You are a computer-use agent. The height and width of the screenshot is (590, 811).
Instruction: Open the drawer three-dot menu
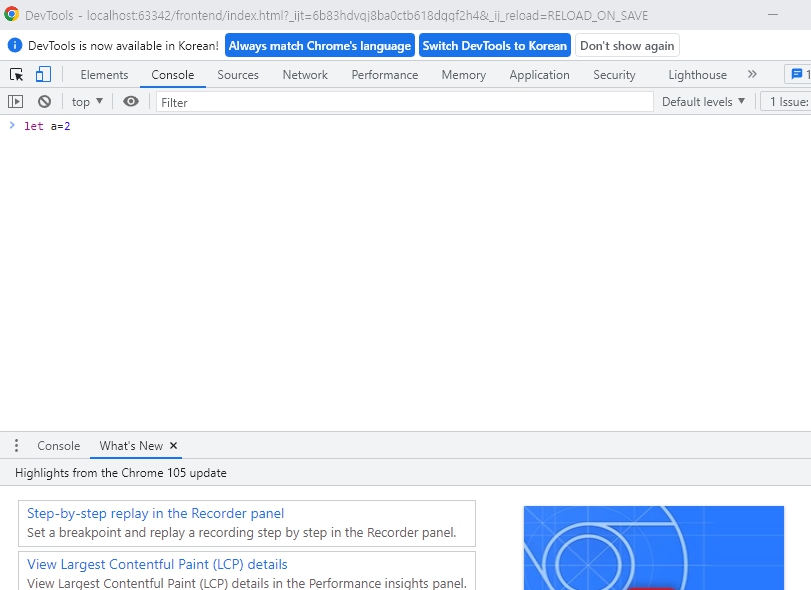[x=17, y=446]
